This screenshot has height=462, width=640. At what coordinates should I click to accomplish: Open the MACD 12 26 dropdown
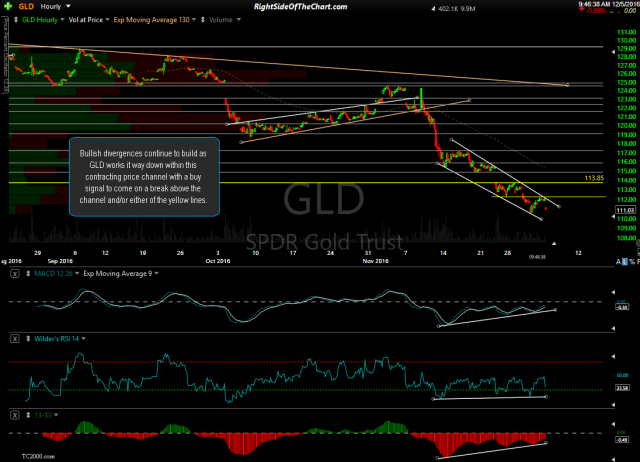pos(77,273)
